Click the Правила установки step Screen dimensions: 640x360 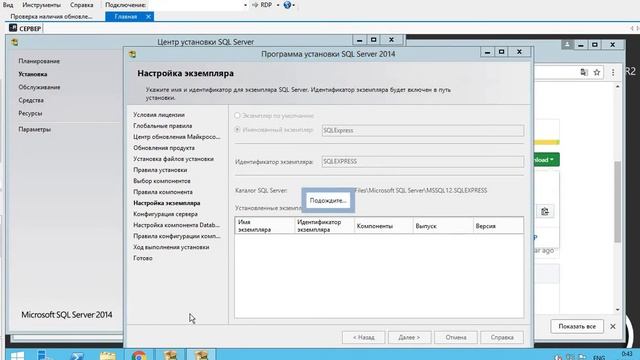click(x=160, y=170)
